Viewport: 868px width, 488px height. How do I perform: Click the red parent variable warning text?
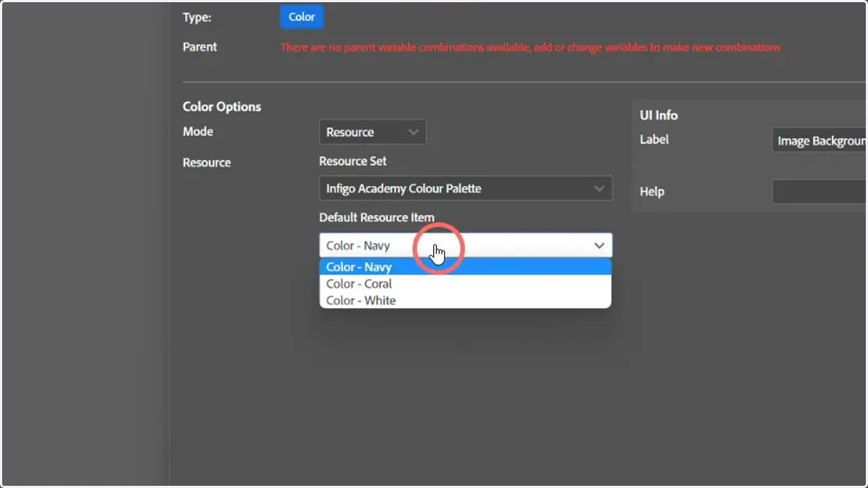point(530,48)
